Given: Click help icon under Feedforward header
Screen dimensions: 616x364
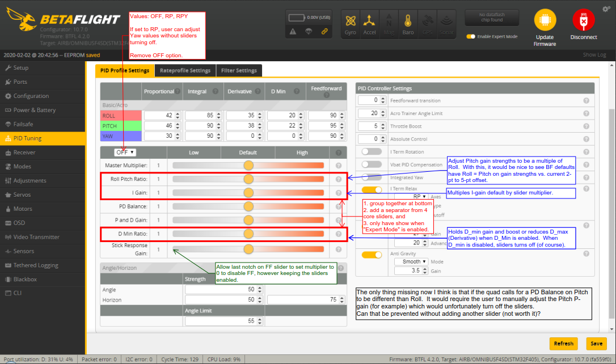Looking at the screenshot, I should point(327,95).
